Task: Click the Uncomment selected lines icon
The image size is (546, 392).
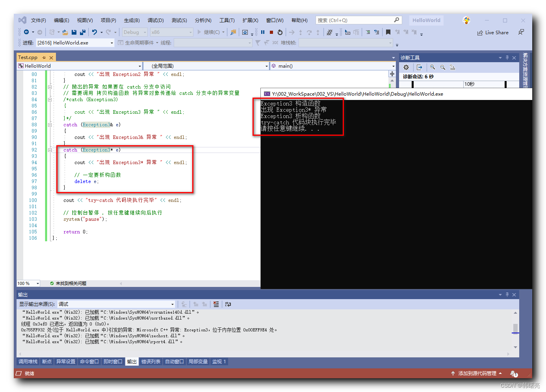Action: coord(377,32)
